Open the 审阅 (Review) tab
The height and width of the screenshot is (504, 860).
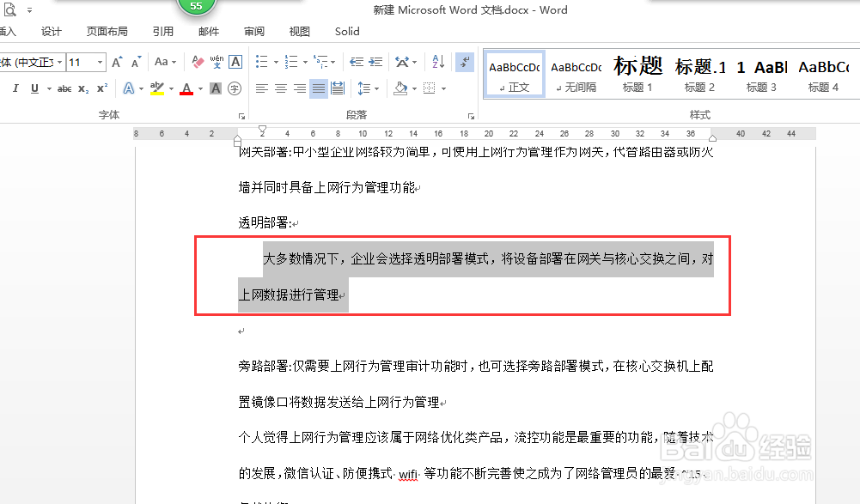pos(254,32)
